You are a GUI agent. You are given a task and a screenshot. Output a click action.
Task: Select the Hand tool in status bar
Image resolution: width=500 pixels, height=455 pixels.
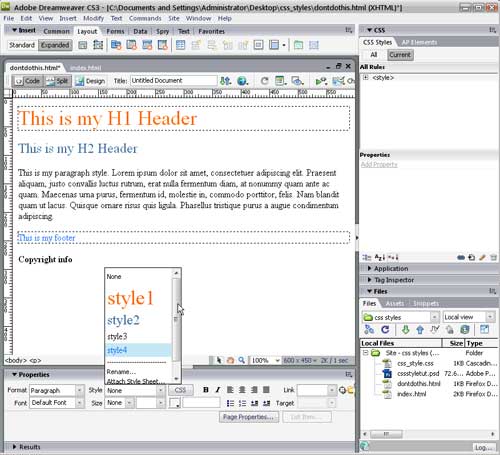(230, 360)
